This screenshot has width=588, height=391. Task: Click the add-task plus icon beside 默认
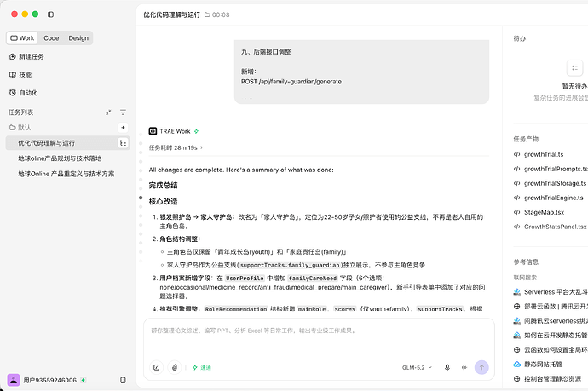point(123,128)
